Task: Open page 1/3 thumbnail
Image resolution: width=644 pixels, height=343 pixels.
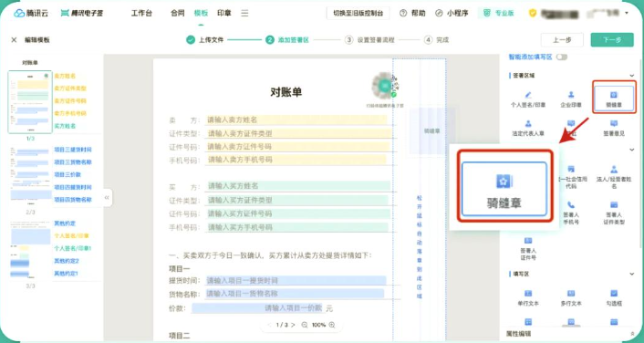Action: (30, 102)
